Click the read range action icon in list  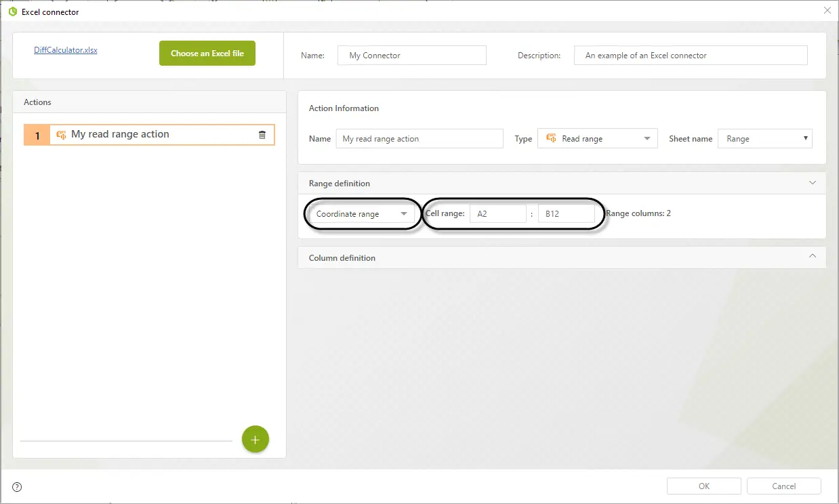[61, 135]
